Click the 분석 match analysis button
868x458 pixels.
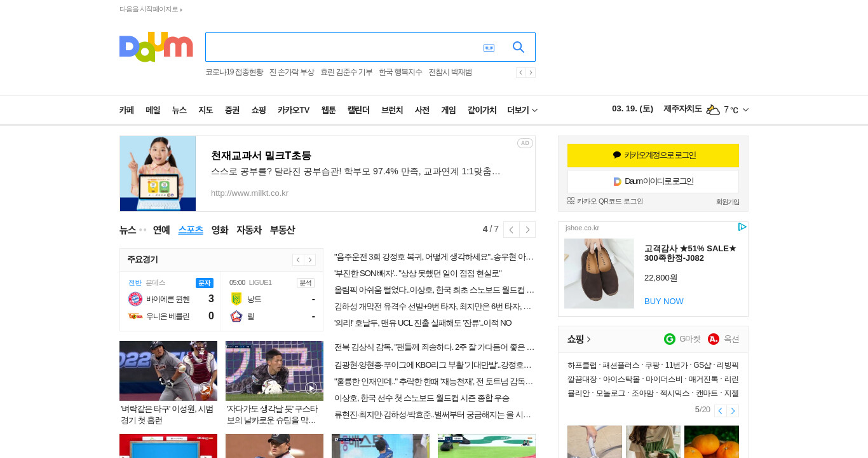pyautogui.click(x=306, y=282)
